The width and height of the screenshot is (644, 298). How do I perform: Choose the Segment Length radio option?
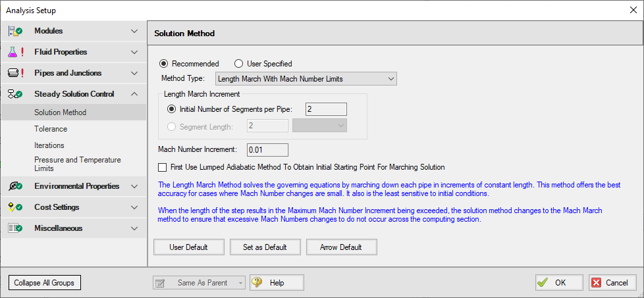coord(171,126)
